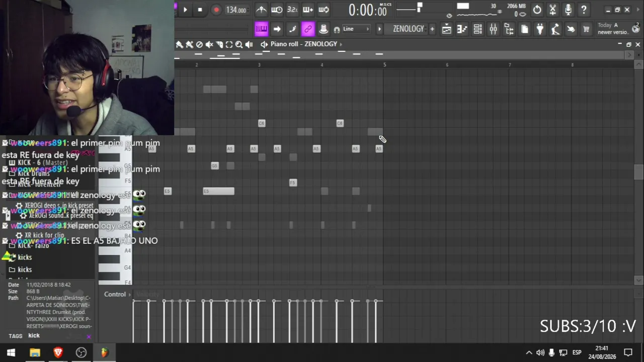The image size is (644, 362).
Task: Click the one-click audio recording microphone icon
Action: point(569,10)
